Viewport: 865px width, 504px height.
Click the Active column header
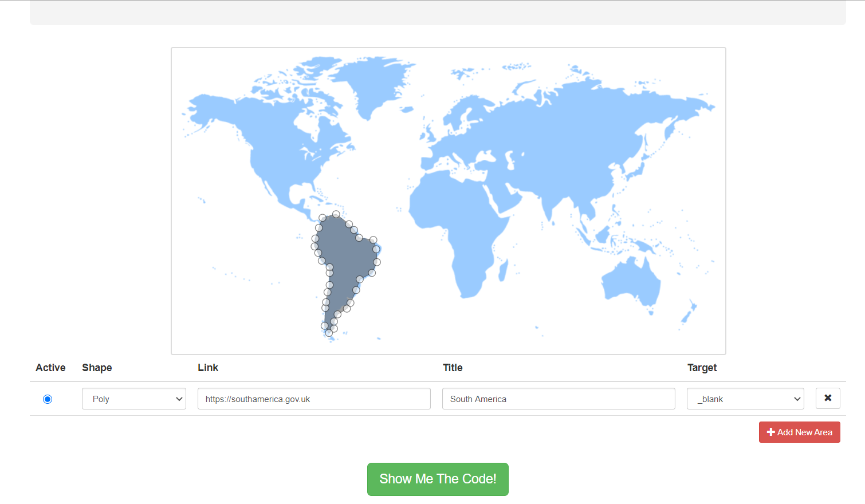tap(50, 368)
